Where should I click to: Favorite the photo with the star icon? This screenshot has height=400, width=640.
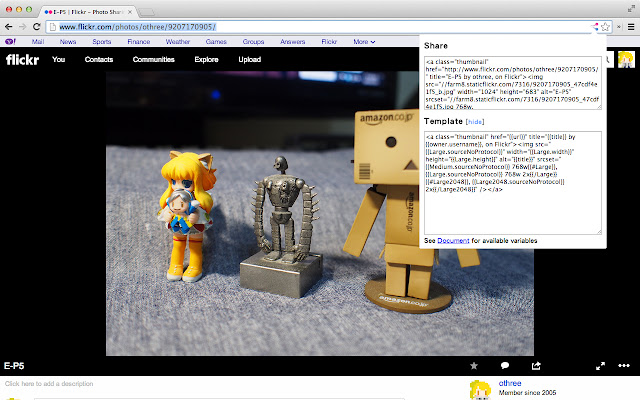(474, 366)
